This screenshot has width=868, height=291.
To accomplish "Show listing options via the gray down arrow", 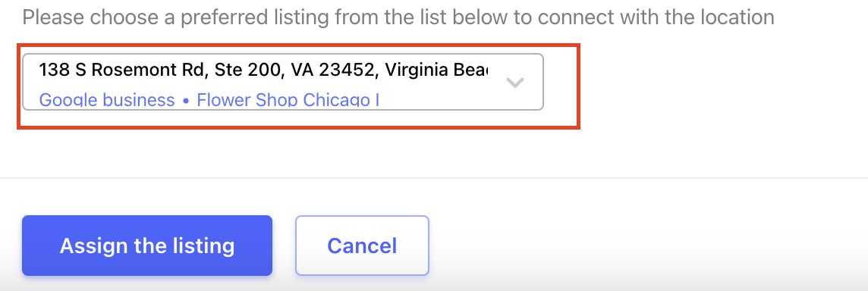I will (515, 83).
